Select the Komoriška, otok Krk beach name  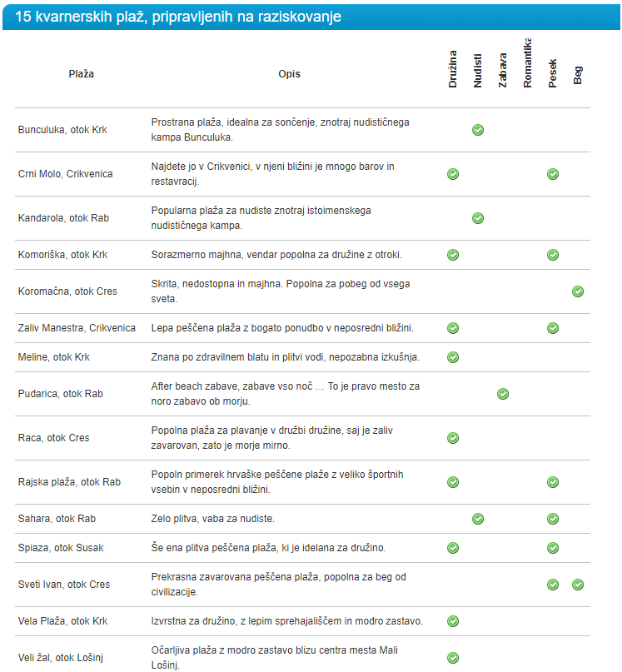[x=62, y=255]
